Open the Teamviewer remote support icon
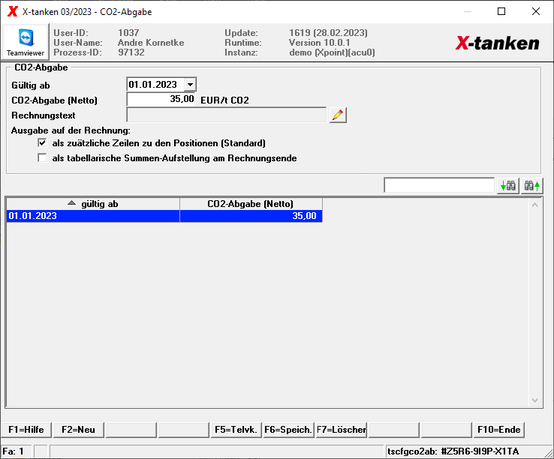Image resolution: width=554 pixels, height=459 pixels. coord(25,42)
